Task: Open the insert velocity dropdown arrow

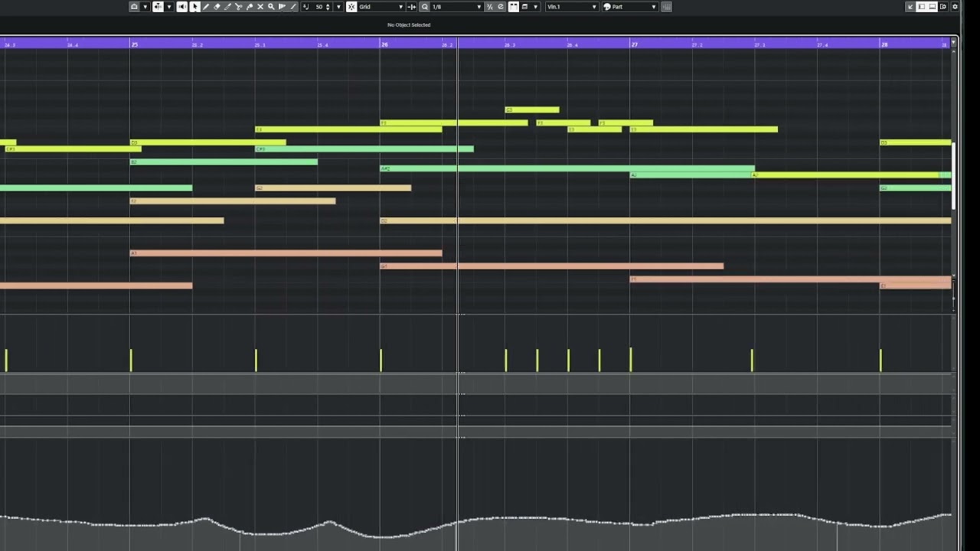Action: click(339, 6)
